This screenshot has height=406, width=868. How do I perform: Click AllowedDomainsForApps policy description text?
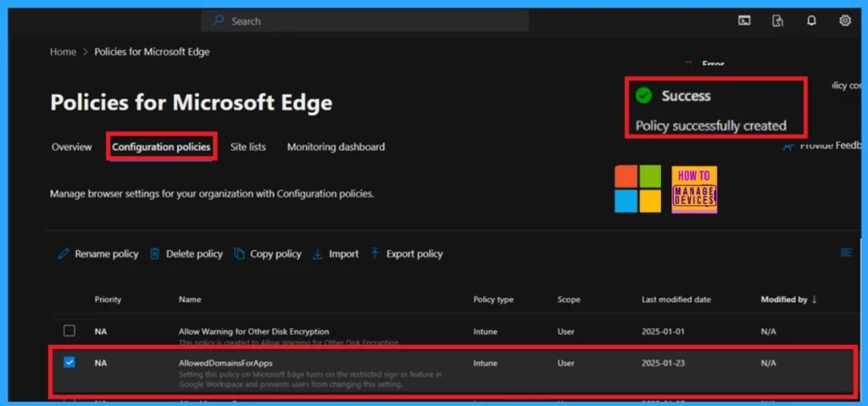310,379
